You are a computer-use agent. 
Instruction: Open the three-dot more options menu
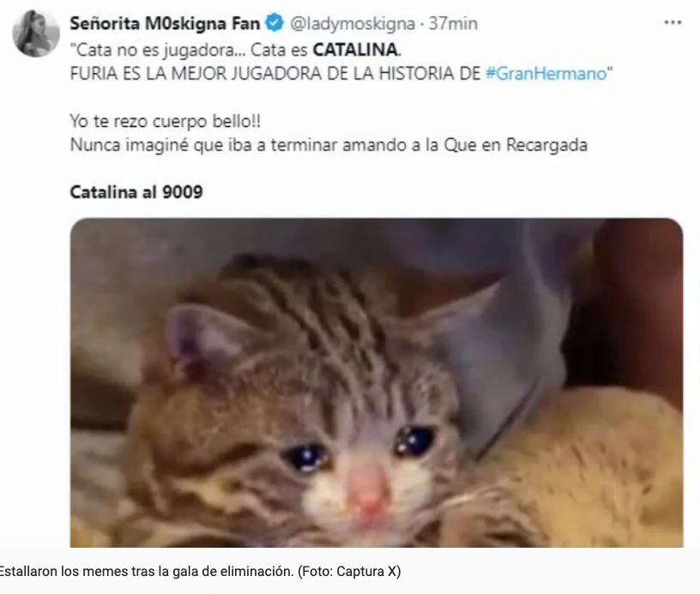tap(673, 22)
